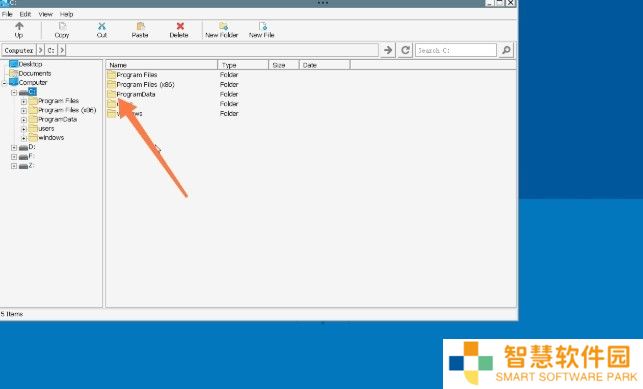
Task: Open the View menu
Action: coord(46,14)
